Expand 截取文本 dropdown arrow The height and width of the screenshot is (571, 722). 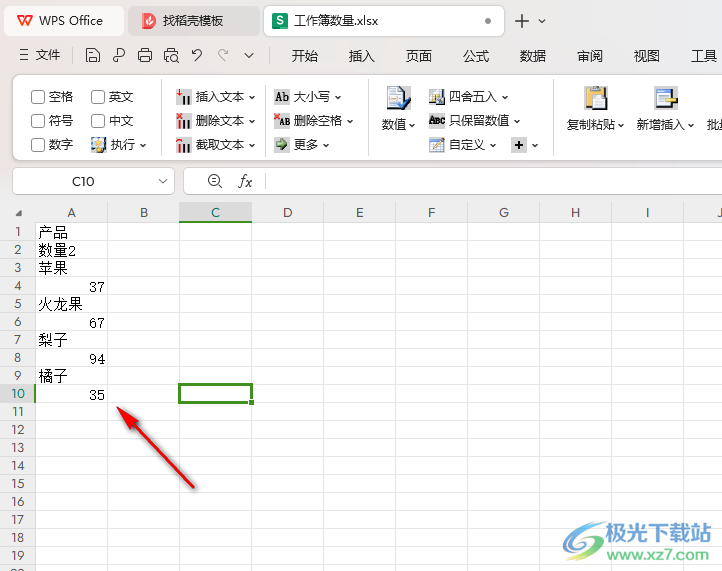(x=252, y=145)
